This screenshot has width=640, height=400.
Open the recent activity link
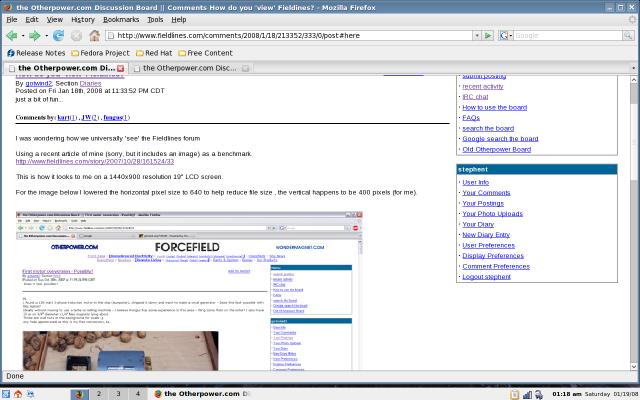pos(483,87)
